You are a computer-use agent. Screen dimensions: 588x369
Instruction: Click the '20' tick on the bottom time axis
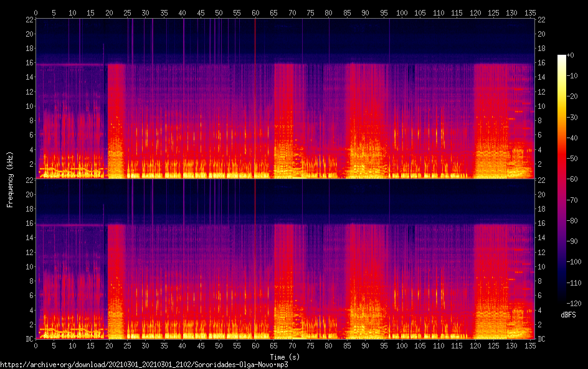(109, 345)
